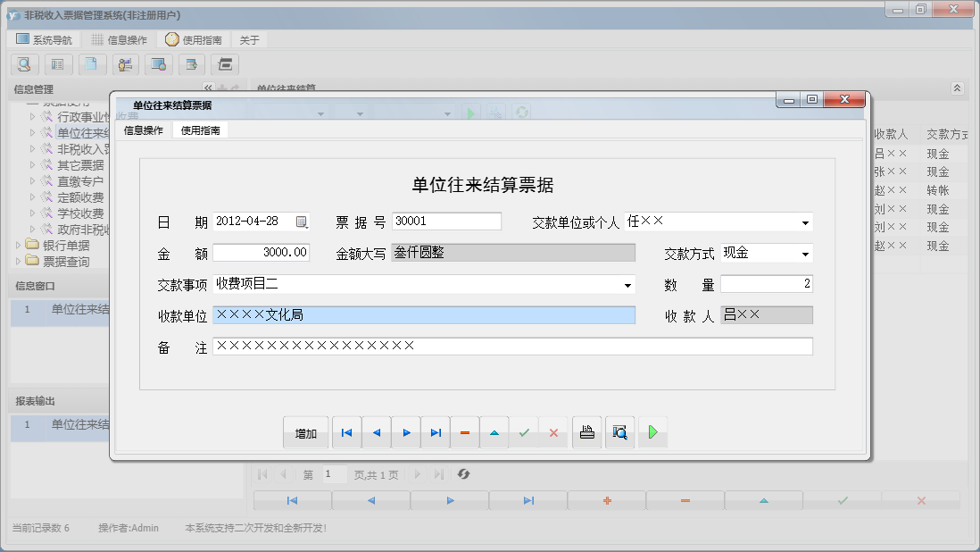Viewport: 980px width, 552px height.
Task: Select 学校收费 in the tree
Action: (80, 213)
